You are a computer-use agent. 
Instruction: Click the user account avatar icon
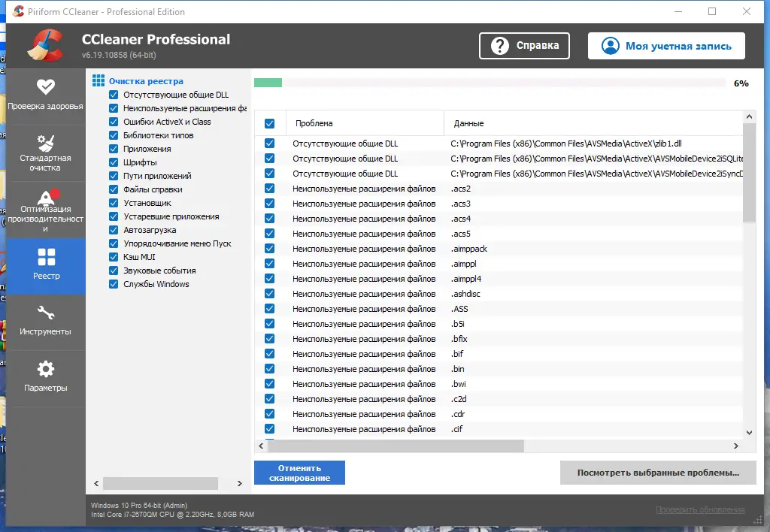[x=611, y=46]
